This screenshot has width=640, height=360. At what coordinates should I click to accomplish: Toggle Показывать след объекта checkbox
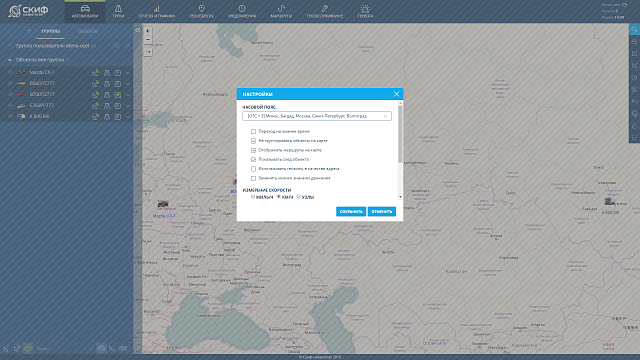pos(253,160)
